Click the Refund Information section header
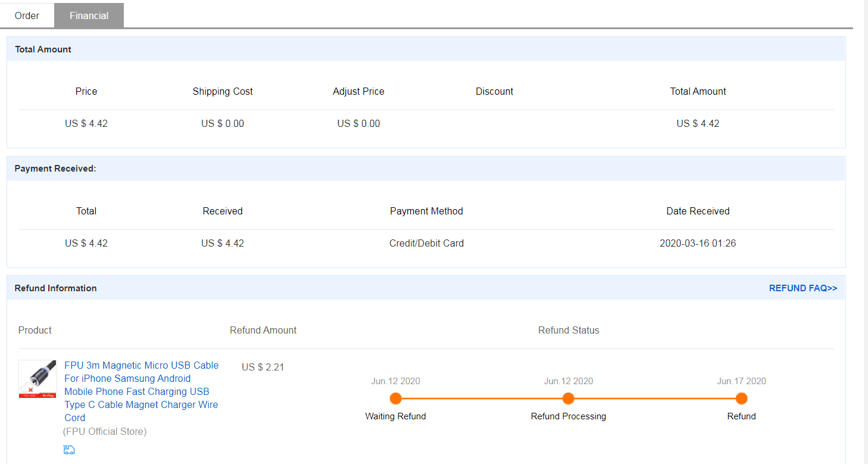 click(x=55, y=288)
